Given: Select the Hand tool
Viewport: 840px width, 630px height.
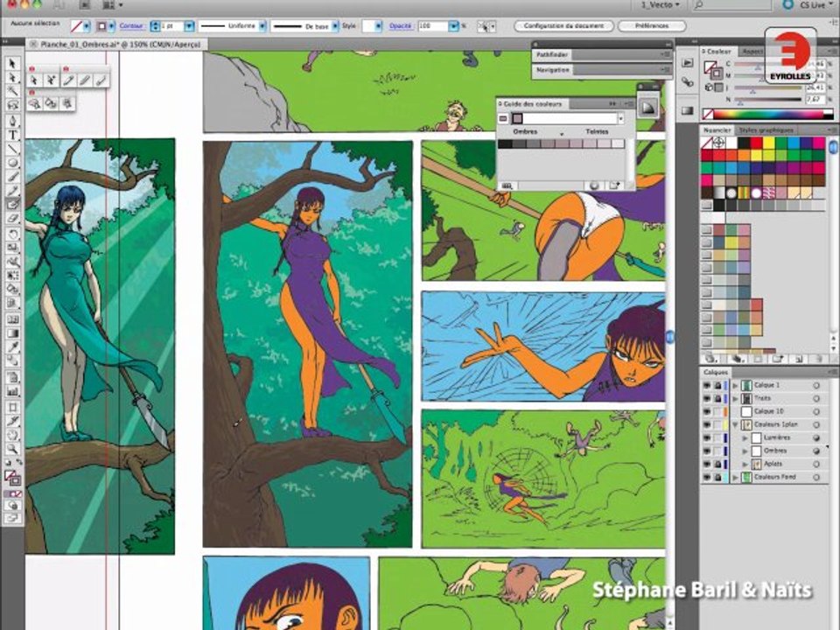Looking at the screenshot, I should [x=12, y=435].
